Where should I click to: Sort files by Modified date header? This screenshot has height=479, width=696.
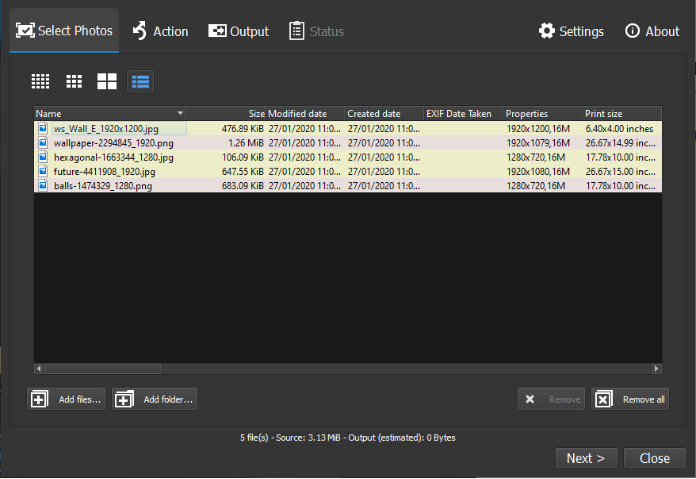coord(297,114)
